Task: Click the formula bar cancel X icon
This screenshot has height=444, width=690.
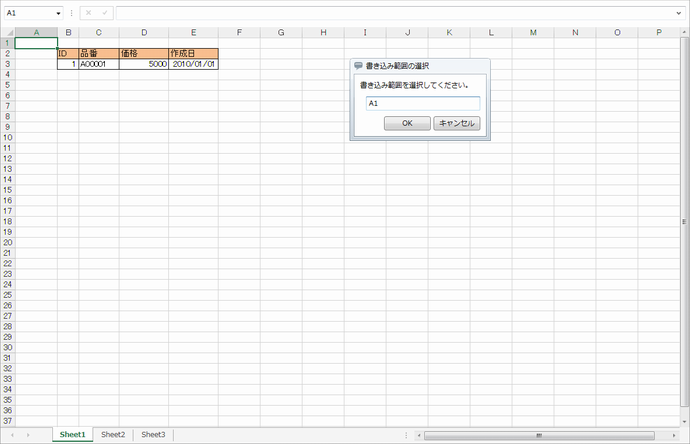Action: click(89, 13)
